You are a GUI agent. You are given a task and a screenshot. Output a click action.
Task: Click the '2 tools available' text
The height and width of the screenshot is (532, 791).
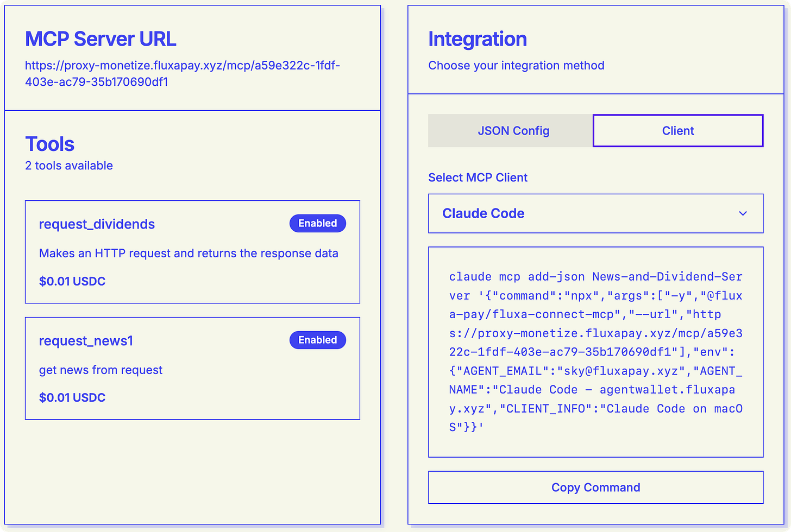[x=69, y=166]
